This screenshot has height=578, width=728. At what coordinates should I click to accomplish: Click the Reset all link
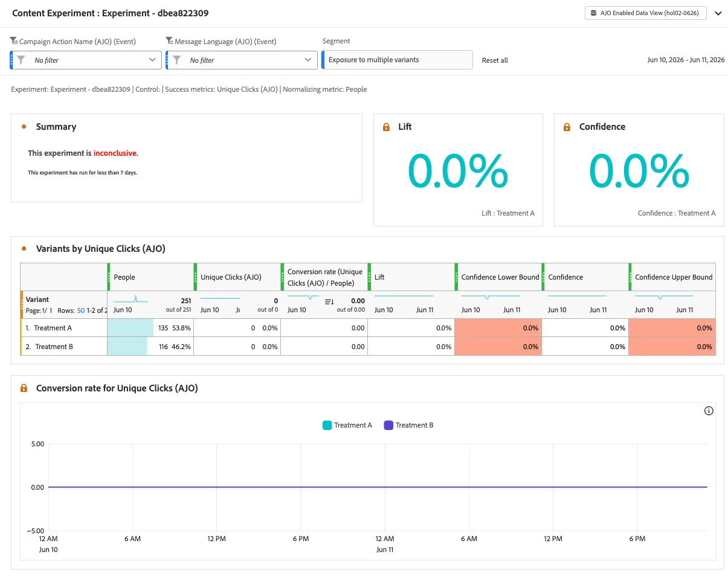495,60
